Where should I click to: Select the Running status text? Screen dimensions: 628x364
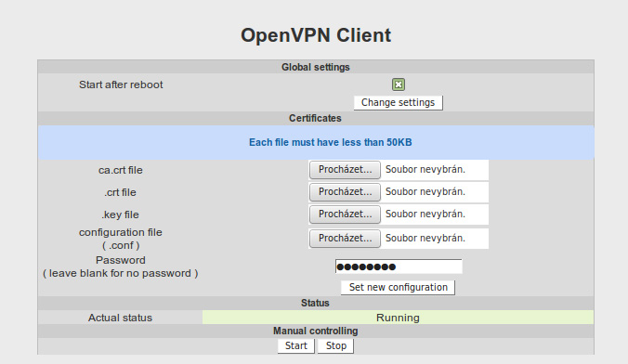398,318
